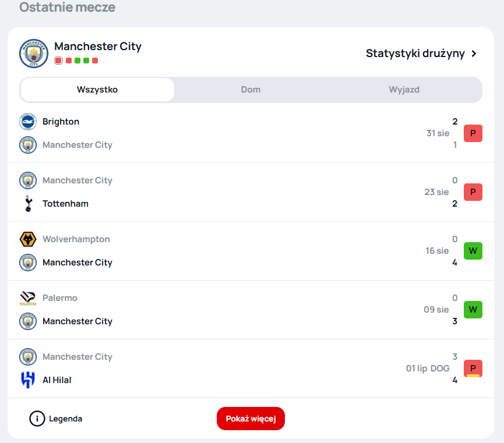Click the large Manchester City header crest
504x443 pixels.
[x=34, y=54]
